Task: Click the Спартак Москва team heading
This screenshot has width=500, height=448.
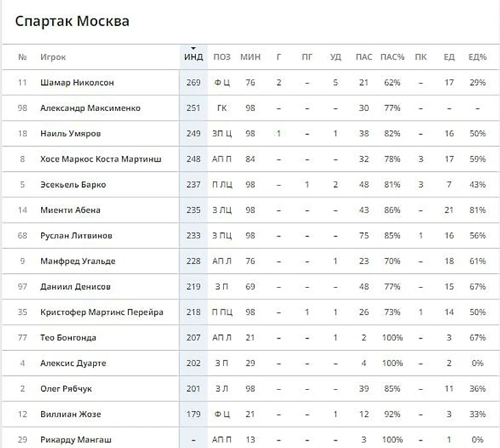Action: point(72,21)
